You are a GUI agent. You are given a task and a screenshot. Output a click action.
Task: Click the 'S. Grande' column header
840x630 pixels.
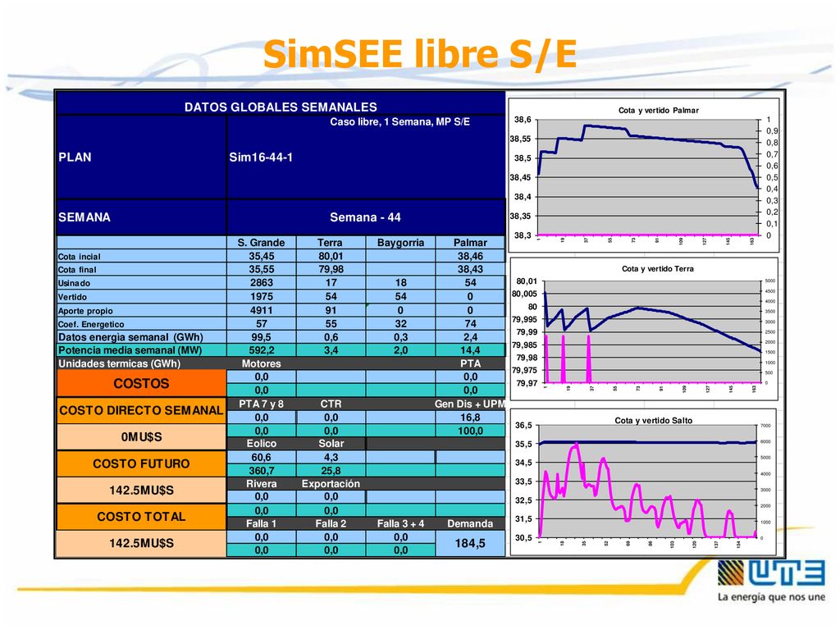coord(262,243)
